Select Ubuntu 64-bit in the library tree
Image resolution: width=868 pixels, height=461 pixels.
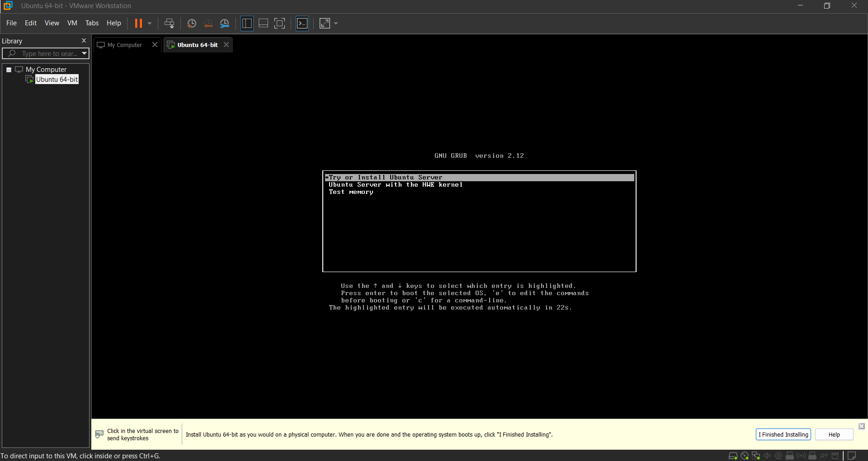point(57,80)
